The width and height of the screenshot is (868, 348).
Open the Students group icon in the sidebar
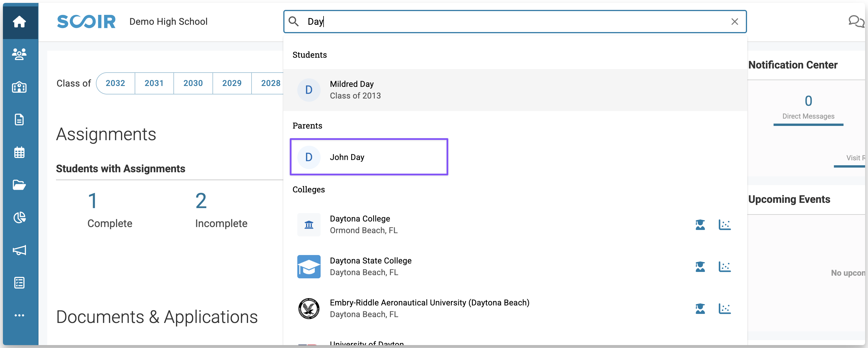pyautogui.click(x=19, y=54)
